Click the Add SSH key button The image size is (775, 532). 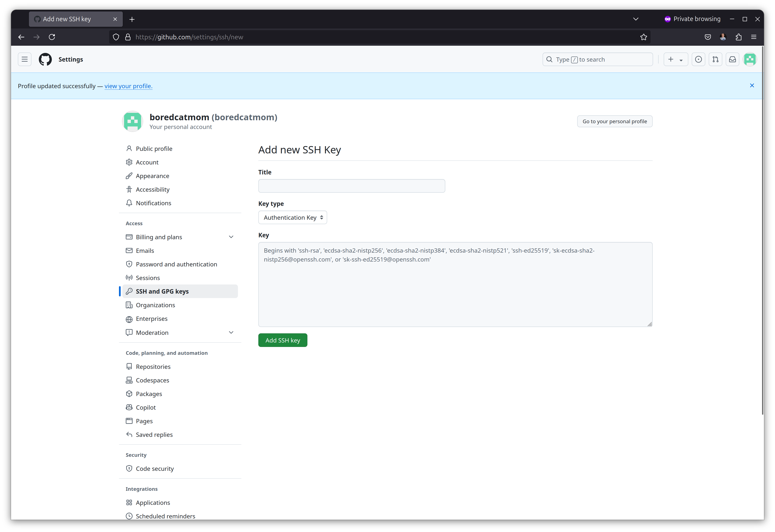pos(283,340)
